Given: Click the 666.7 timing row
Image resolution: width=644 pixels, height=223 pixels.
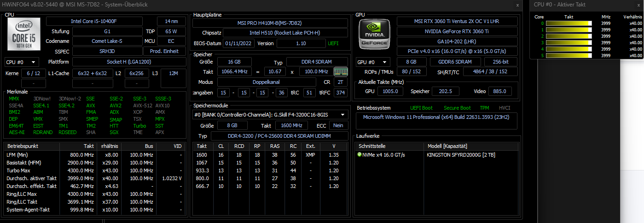Looking at the screenshot, I should (270, 186).
